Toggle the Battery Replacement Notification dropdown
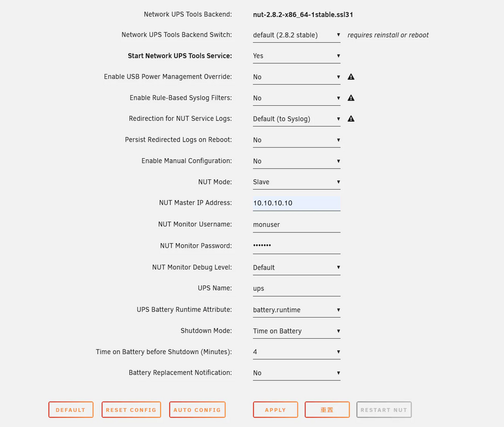Viewport: 504px width, 427px height. coord(296,373)
